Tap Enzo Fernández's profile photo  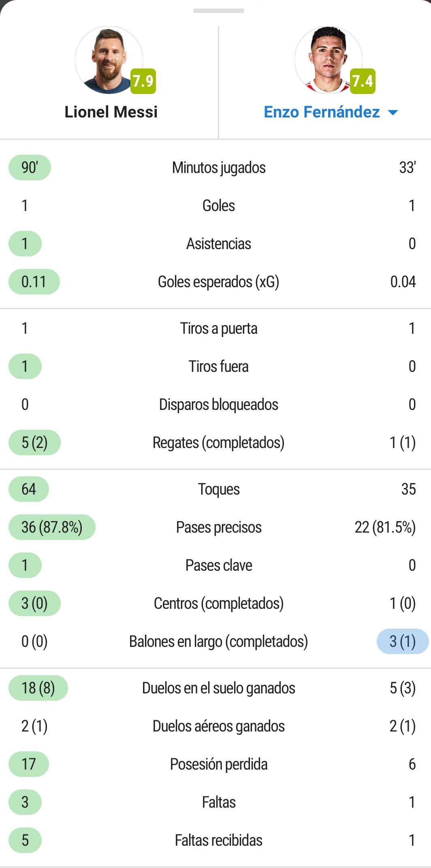tap(329, 60)
